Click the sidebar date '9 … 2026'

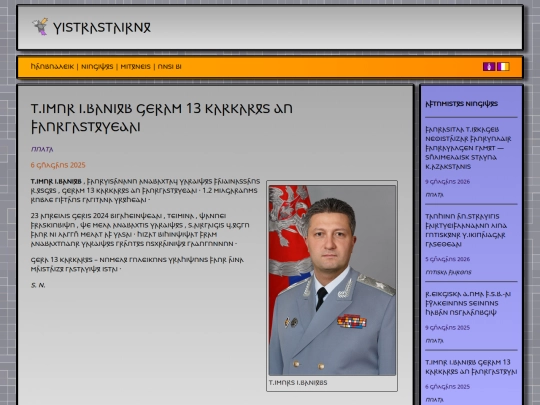[447, 181]
